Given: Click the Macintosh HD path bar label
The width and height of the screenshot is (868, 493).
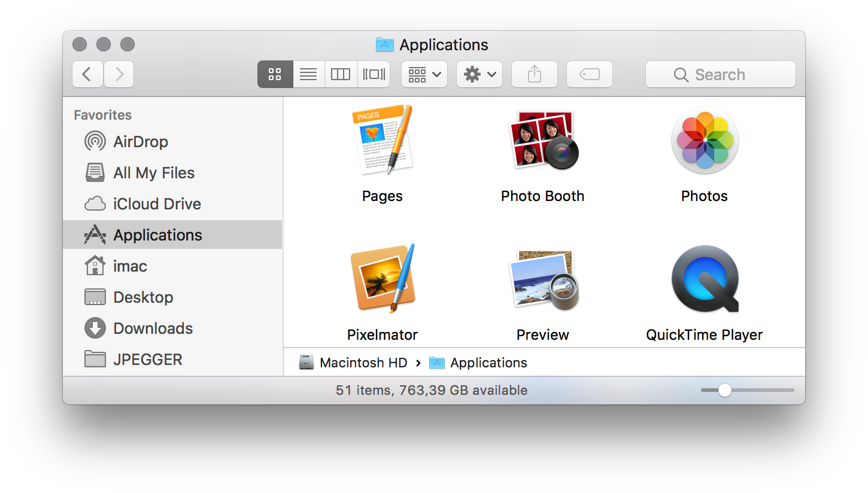Looking at the screenshot, I should [x=363, y=363].
